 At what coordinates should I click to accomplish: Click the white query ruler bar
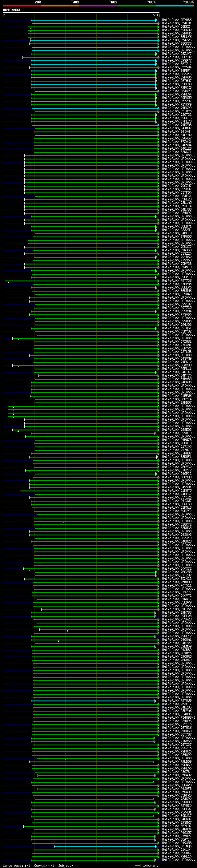[81, 13]
